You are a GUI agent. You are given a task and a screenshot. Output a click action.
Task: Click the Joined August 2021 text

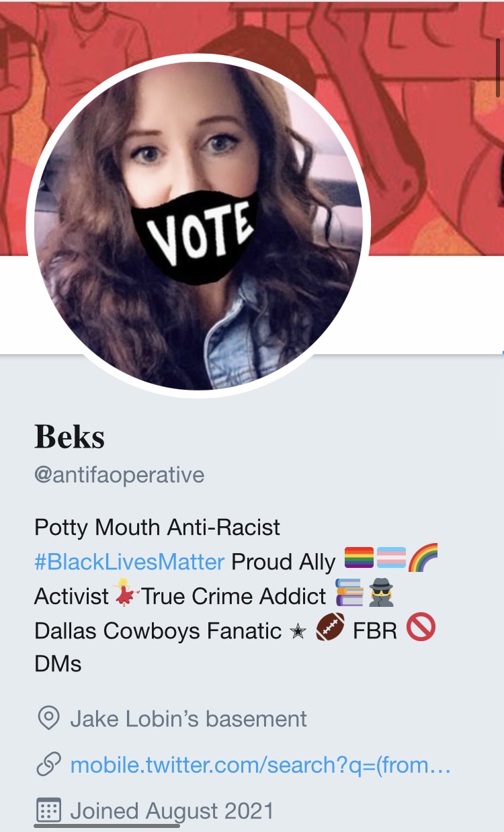(171, 810)
